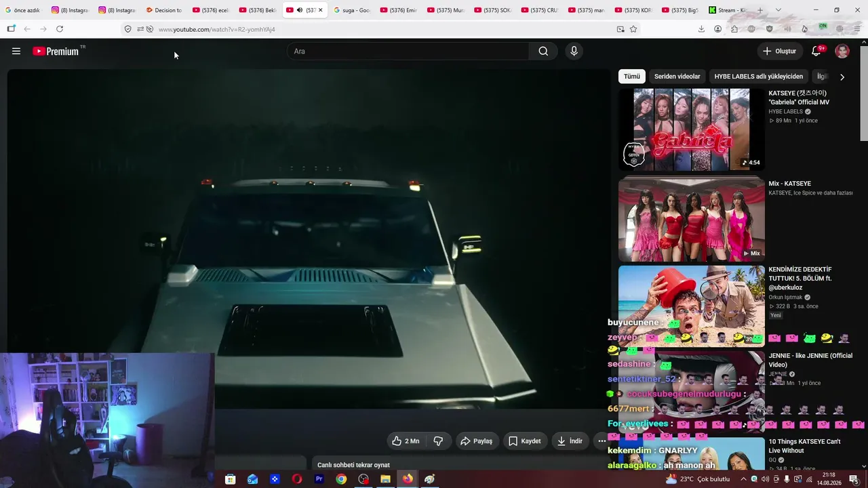Screen dimensions: 868x488
Task: Select the Seriden videolar chip
Action: [x=677, y=77]
